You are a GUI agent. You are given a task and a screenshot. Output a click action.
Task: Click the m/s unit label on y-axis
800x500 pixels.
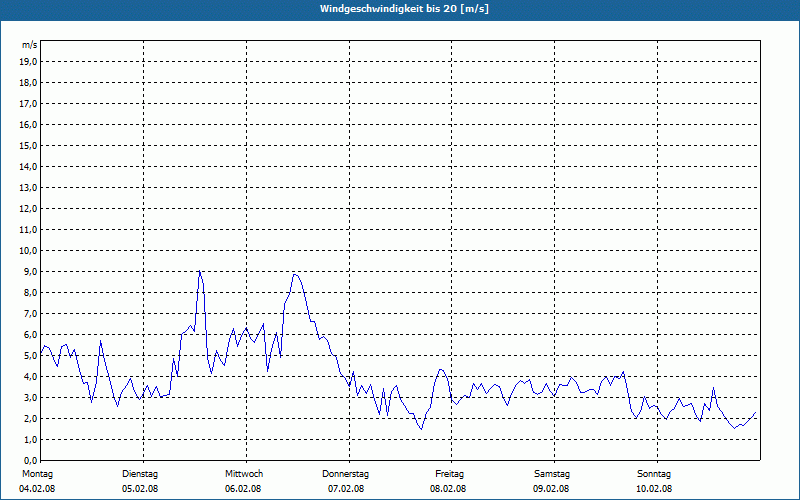point(29,45)
